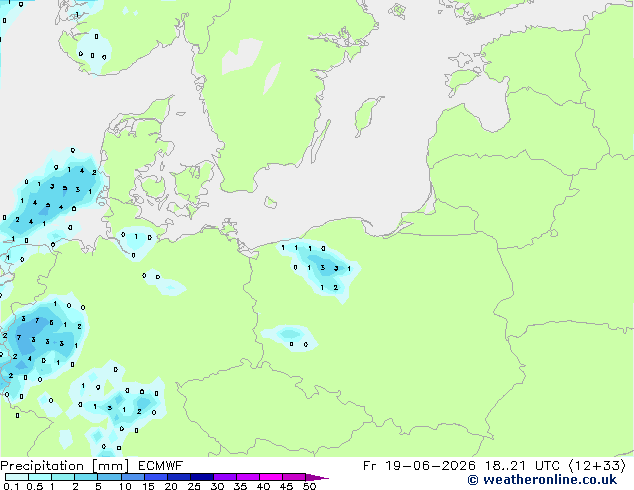Click the legend value "30"
634x490 pixels.
pos(217,486)
